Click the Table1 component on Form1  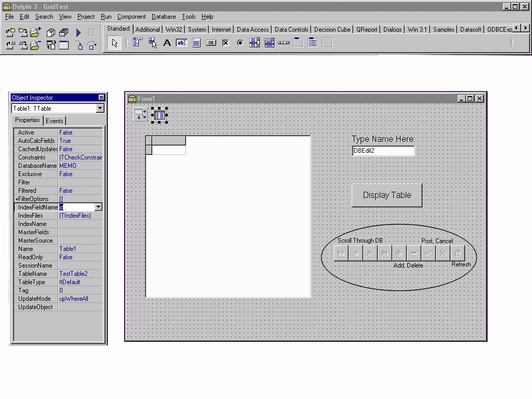[x=159, y=115]
